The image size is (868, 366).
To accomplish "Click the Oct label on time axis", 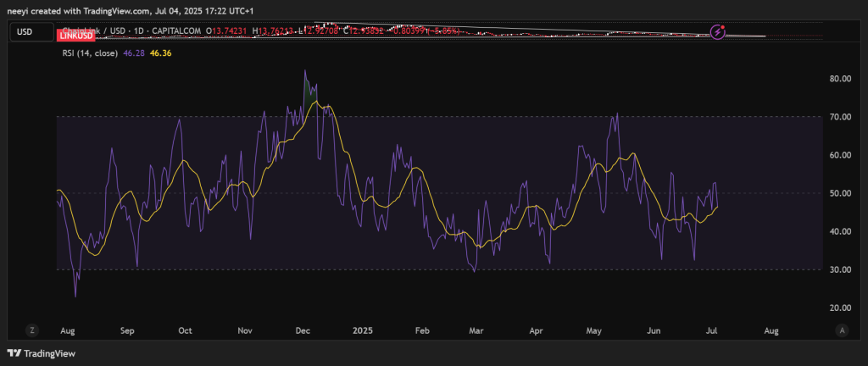I will coord(185,331).
